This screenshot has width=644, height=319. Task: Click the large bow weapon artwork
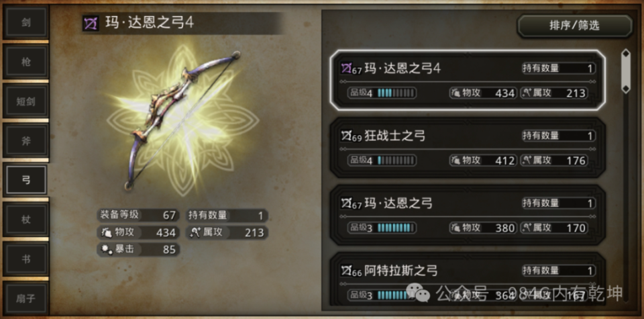coord(182,121)
